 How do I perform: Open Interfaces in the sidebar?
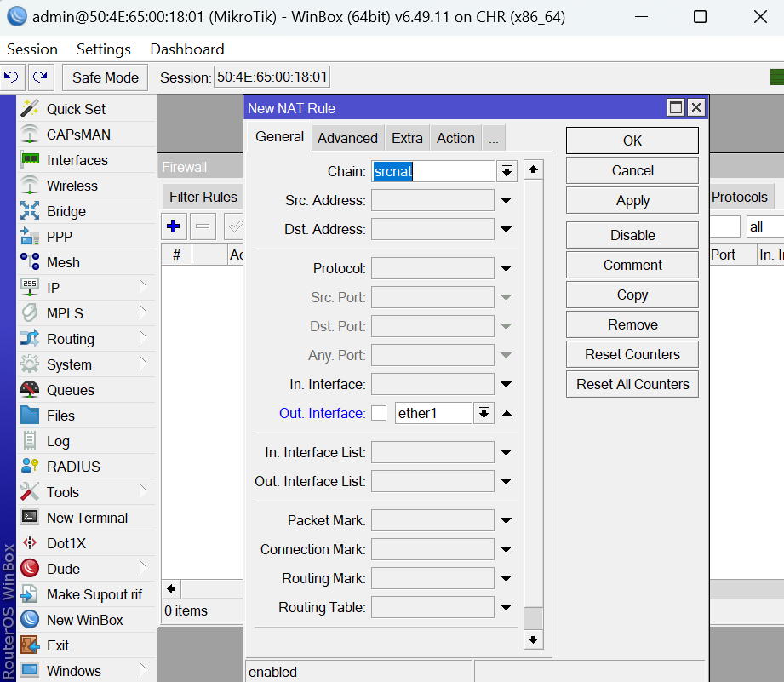86,160
